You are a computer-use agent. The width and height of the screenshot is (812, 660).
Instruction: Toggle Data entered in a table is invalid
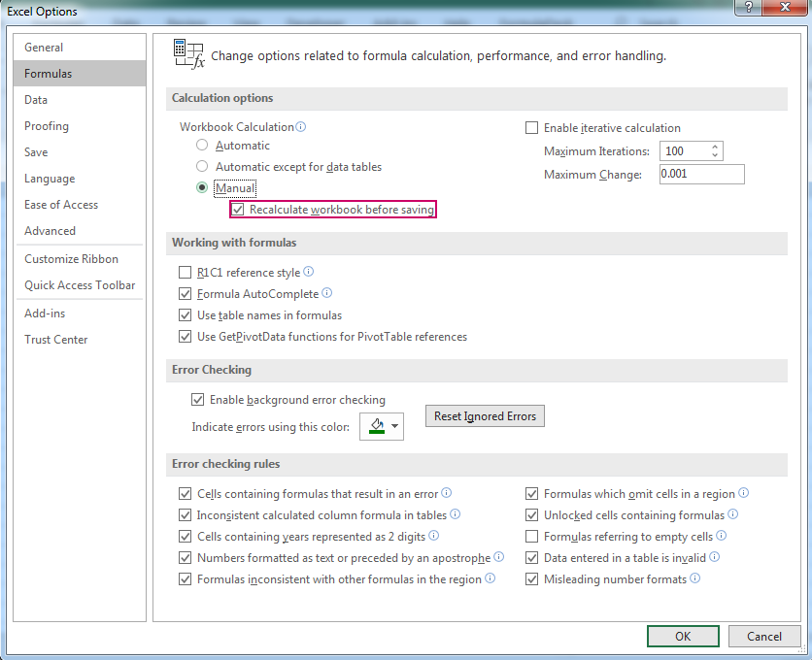(532, 557)
